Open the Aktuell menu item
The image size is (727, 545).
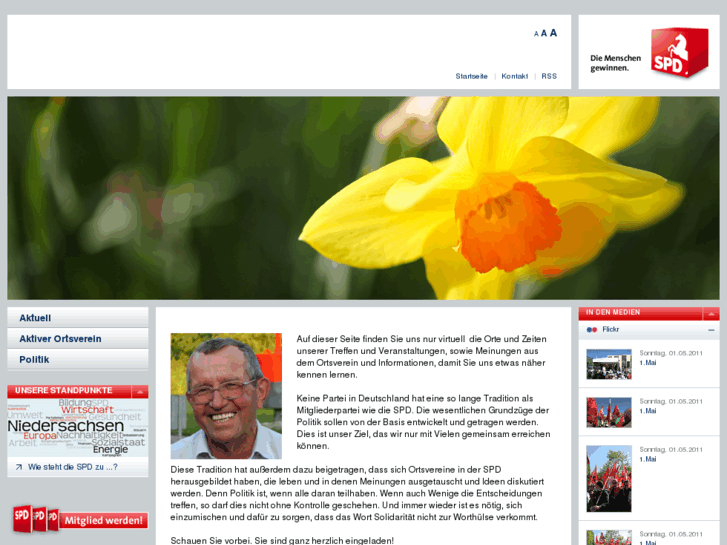click(78, 318)
